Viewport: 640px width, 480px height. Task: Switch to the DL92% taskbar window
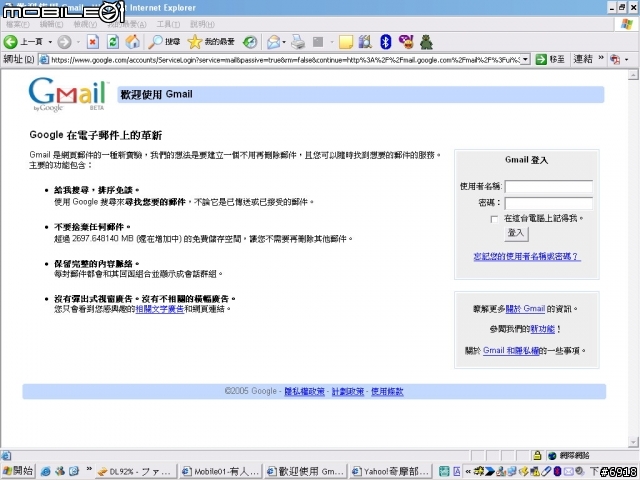[136, 471]
